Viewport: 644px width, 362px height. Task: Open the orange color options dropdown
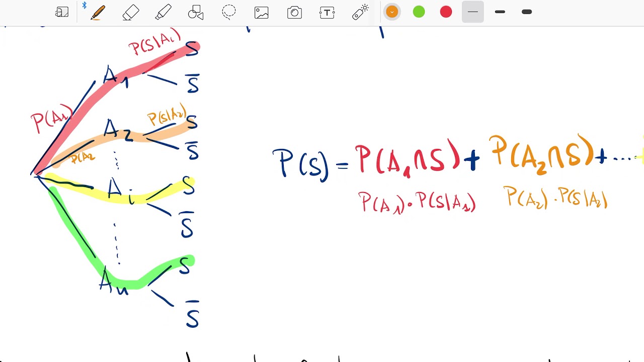(392, 12)
